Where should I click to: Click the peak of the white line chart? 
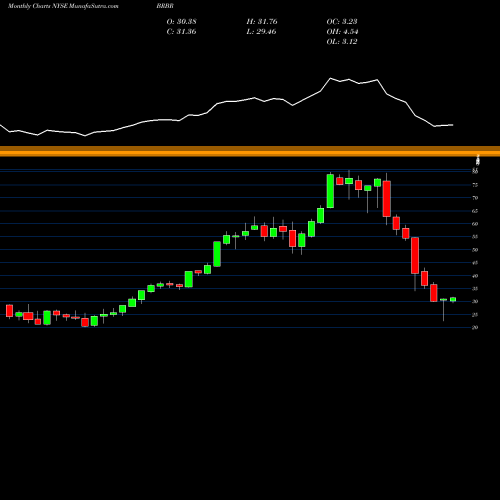coord(331,78)
